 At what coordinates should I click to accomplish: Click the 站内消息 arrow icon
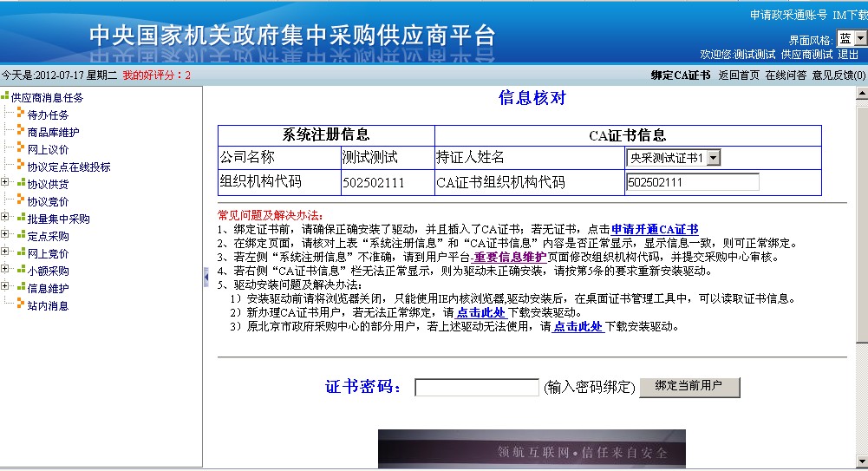[21, 305]
